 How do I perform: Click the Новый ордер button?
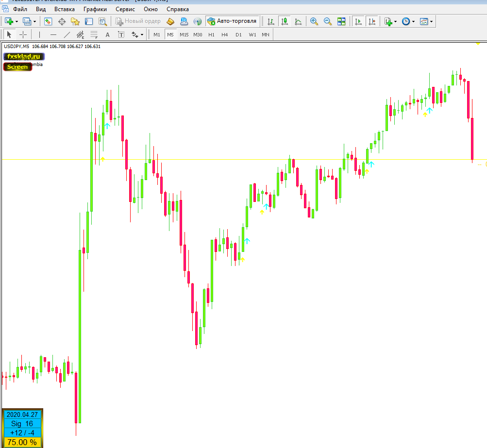point(138,21)
